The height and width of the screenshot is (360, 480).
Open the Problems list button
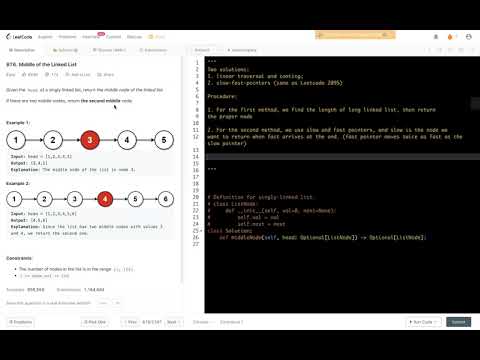(x=20, y=322)
